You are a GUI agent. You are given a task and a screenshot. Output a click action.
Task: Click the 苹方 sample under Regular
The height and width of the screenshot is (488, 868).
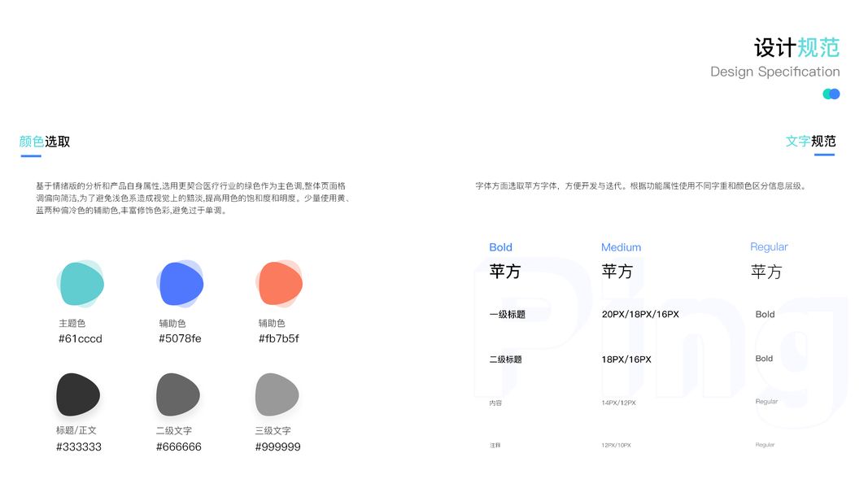(766, 272)
